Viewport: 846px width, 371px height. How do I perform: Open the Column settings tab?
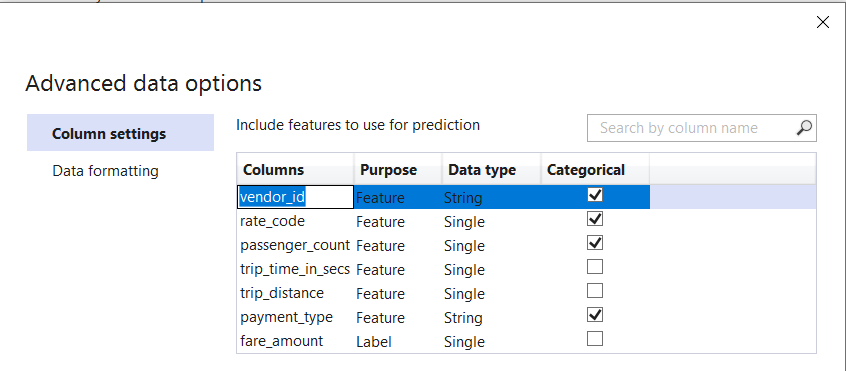click(120, 133)
